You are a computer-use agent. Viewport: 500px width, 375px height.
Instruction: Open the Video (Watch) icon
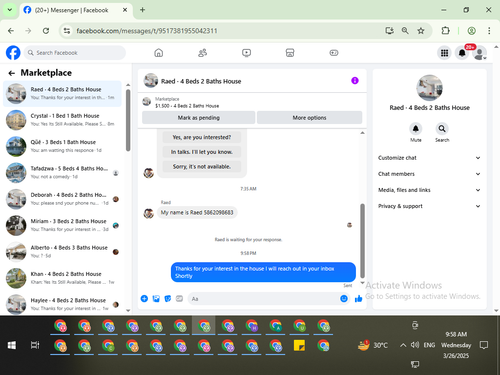[246, 53]
